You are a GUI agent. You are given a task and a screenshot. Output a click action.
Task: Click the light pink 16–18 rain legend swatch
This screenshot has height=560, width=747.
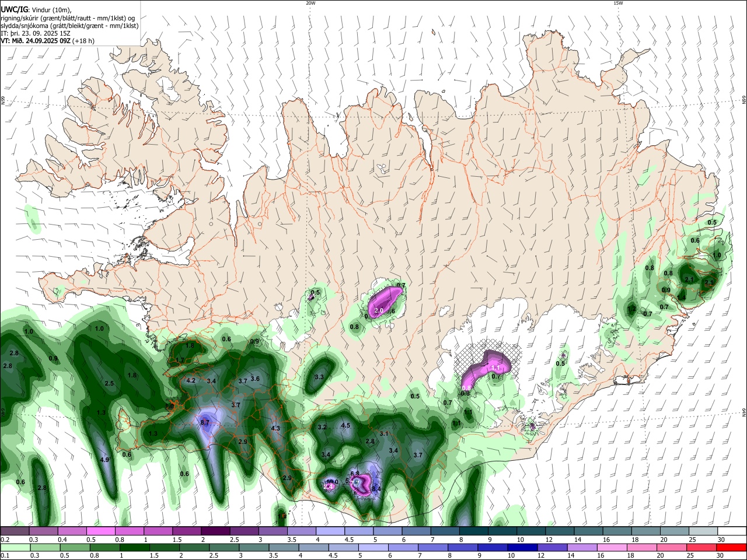tap(612, 547)
